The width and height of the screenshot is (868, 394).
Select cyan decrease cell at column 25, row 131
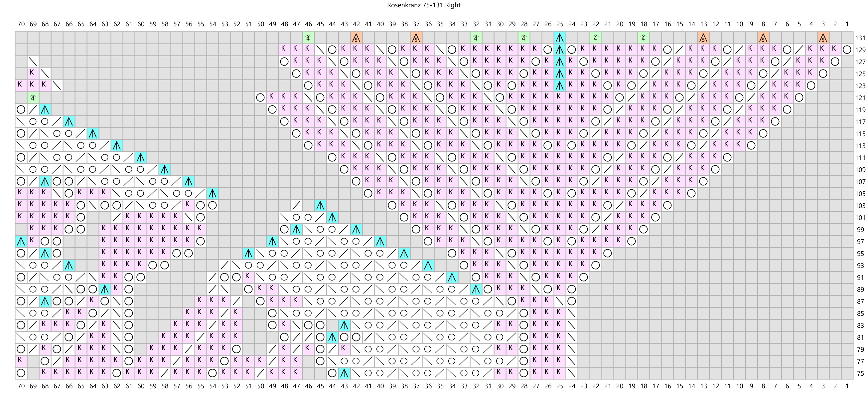coord(560,38)
